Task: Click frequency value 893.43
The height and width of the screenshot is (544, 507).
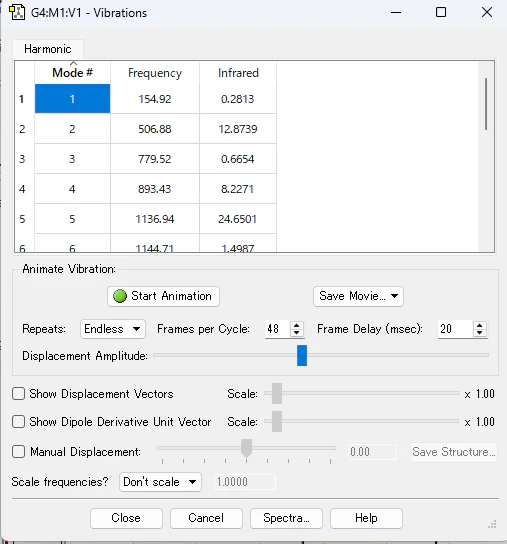Action: pos(155,189)
